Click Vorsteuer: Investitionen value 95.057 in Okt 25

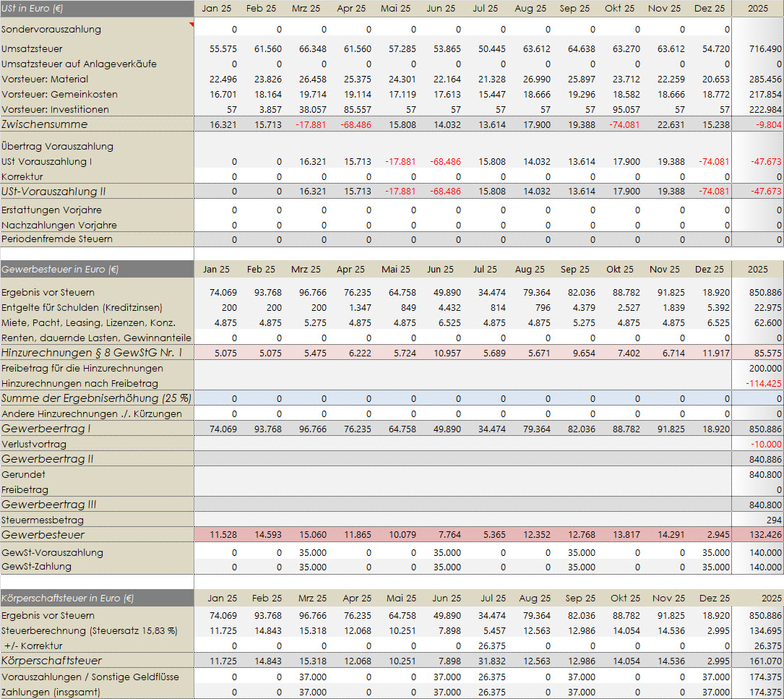[x=626, y=110]
